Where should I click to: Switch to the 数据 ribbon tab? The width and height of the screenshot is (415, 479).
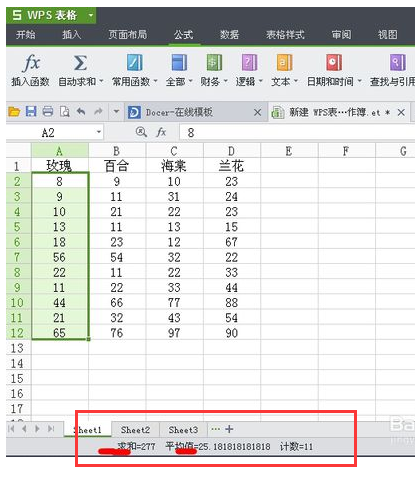coord(229,34)
